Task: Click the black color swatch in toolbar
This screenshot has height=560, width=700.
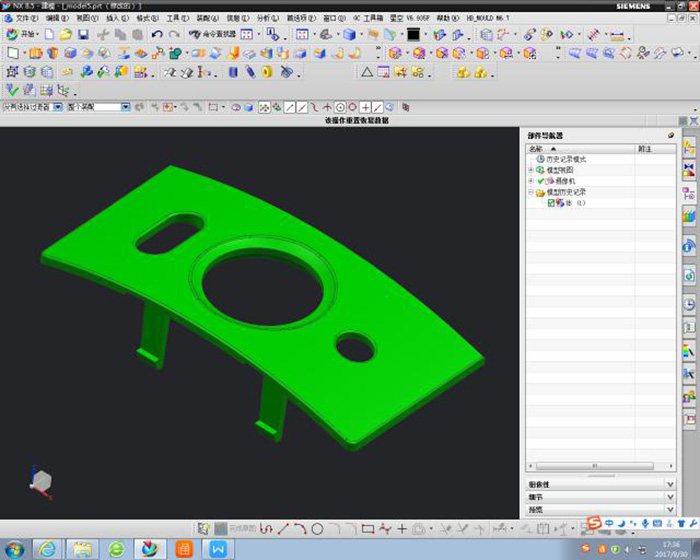Action: [x=413, y=34]
